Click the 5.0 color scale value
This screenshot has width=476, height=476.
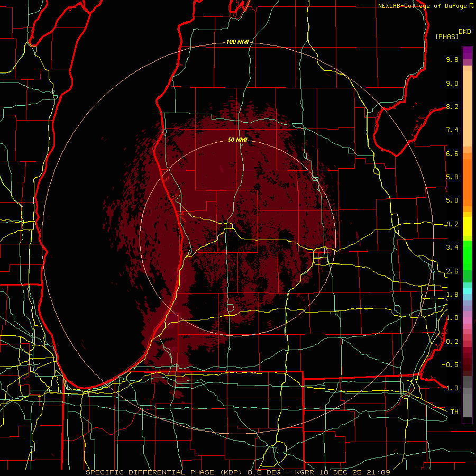(452, 200)
